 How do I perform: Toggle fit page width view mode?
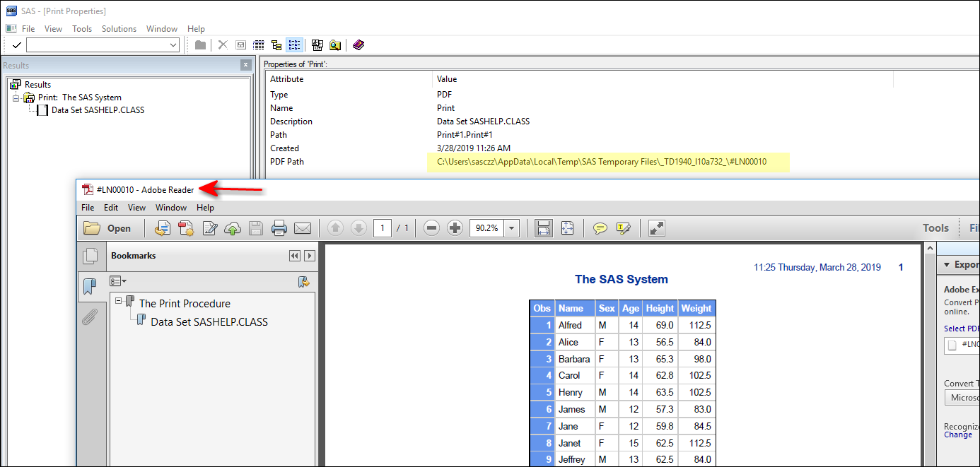coord(543,227)
